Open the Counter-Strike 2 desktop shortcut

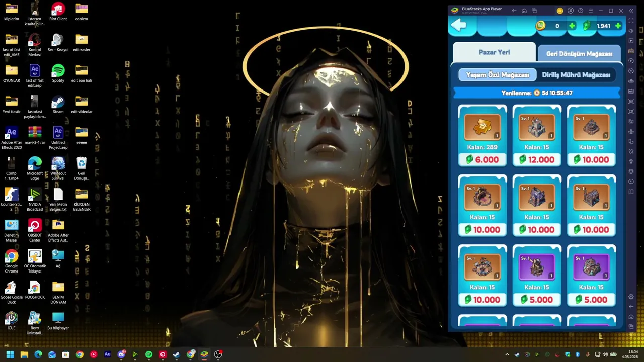11,200
